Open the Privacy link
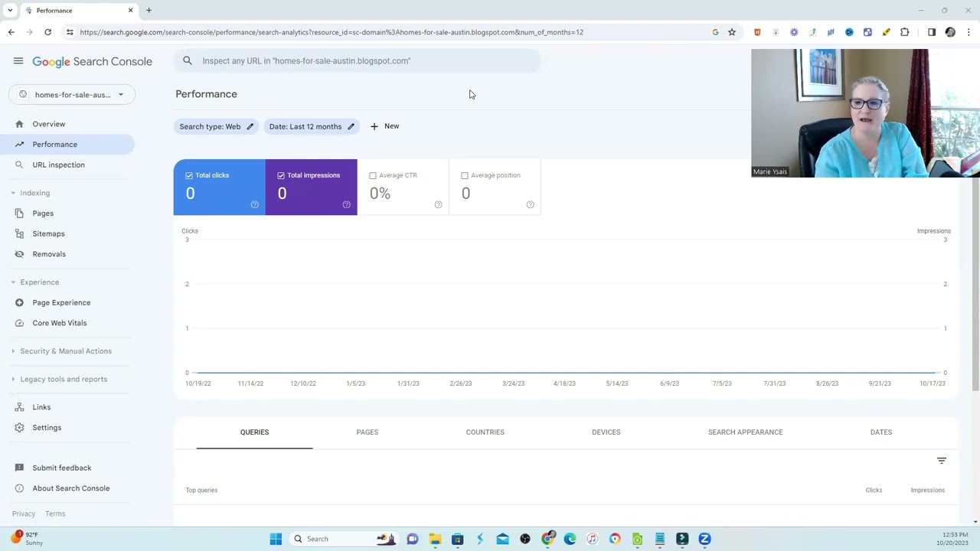This screenshot has height=551, width=980. click(x=24, y=514)
